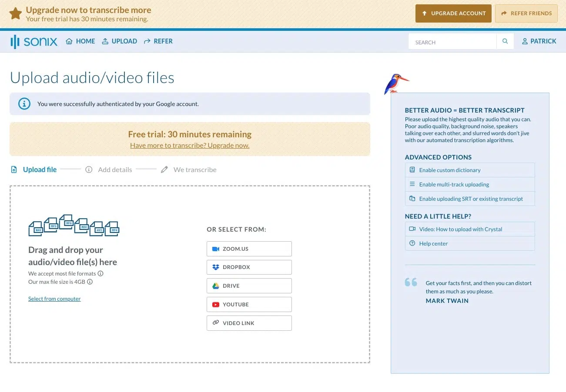Import a file from YouTube
This screenshot has height=392, width=566.
(x=249, y=304)
